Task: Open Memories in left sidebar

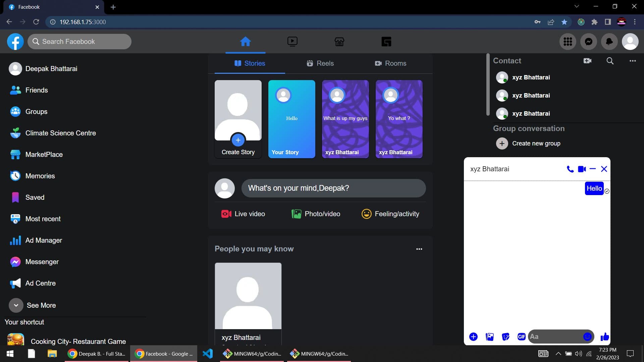Action: point(32,176)
